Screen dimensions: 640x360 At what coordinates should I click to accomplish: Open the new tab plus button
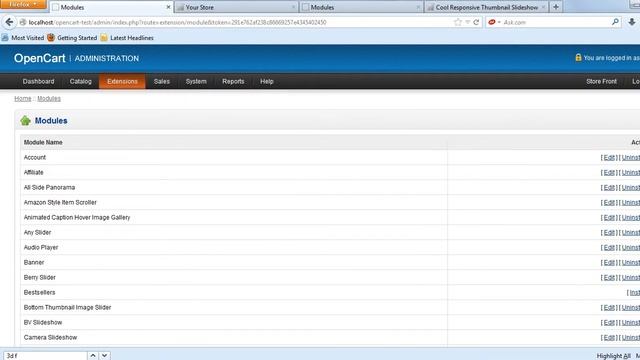(556, 7)
